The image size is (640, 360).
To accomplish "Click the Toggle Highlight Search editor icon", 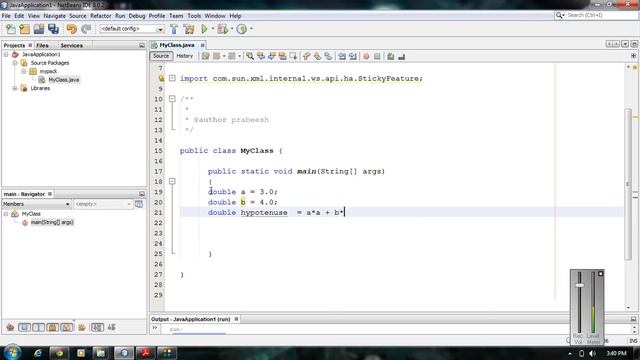I will 282,56.
